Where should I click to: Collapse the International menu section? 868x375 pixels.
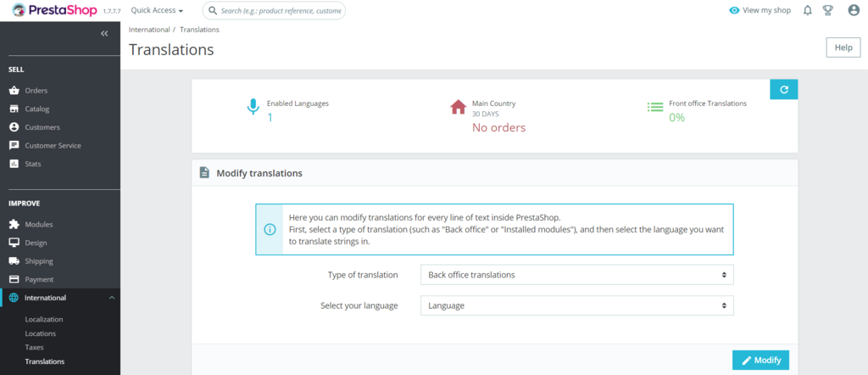coord(111,298)
